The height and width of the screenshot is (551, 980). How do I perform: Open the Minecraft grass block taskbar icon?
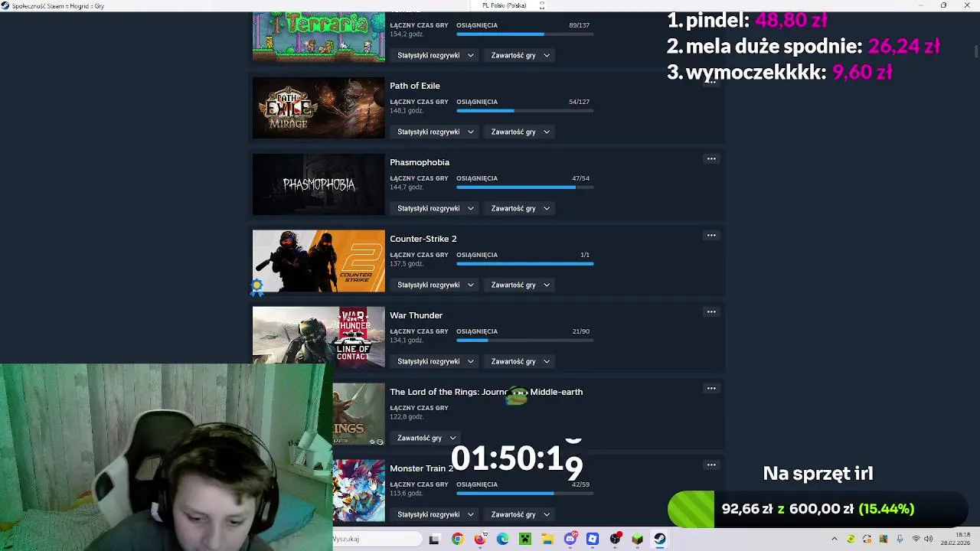pyautogui.click(x=637, y=539)
